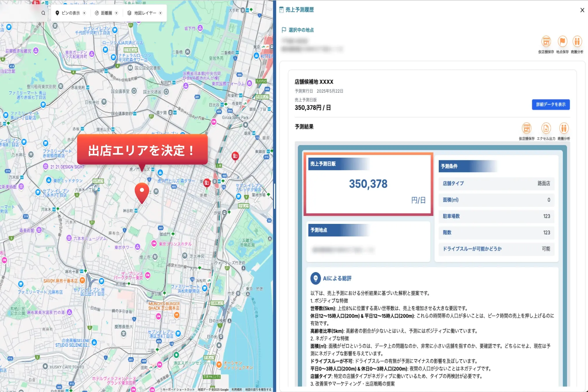The image size is (588, 392).
Task: Click the 予測地点 section header
Action: [x=339, y=230]
